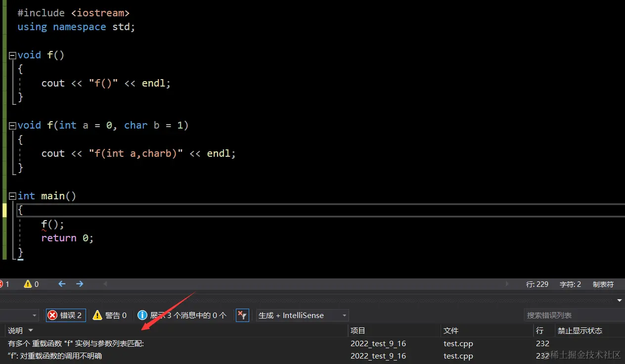
Task: Click the horizontal scrollbar right arrow
Action: (x=507, y=284)
